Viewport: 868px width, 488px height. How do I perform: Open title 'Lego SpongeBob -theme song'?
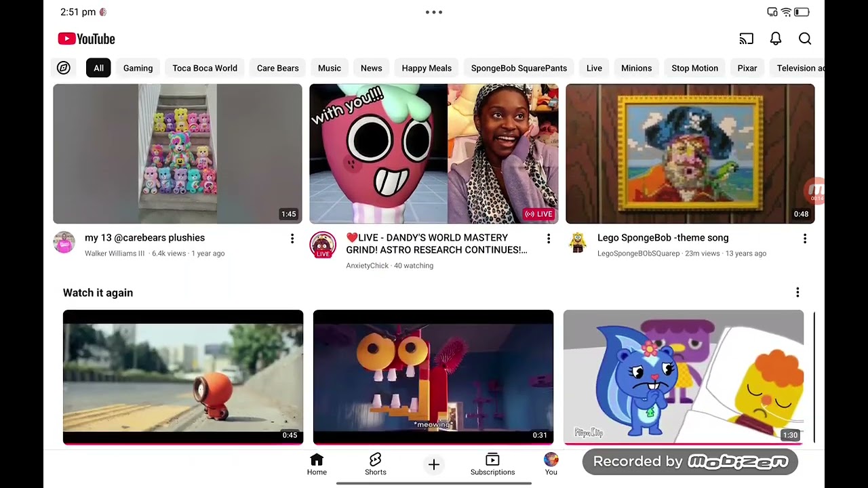point(663,238)
